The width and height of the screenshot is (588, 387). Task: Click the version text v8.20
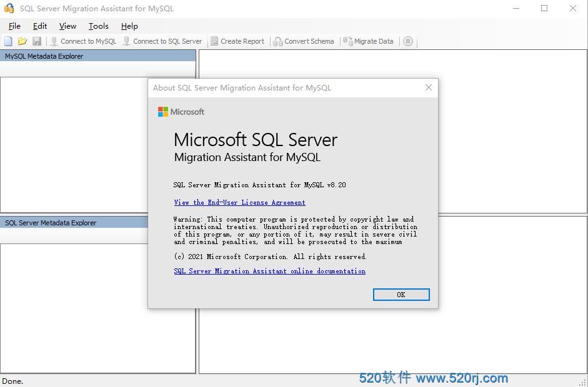point(336,185)
